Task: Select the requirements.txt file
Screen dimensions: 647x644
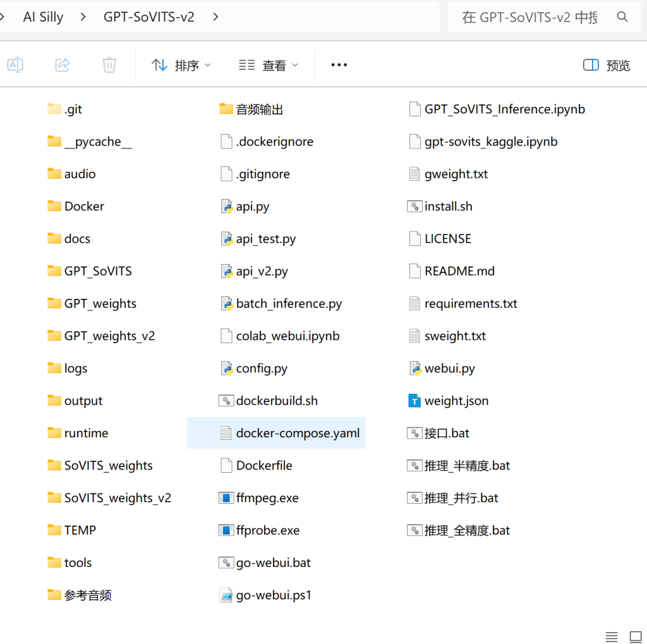Action: tap(463, 303)
